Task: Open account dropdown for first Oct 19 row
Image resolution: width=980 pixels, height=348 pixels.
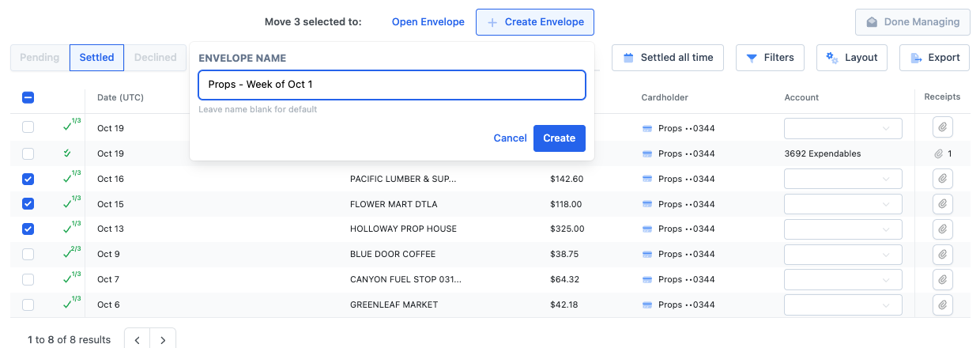Action: pos(843,128)
